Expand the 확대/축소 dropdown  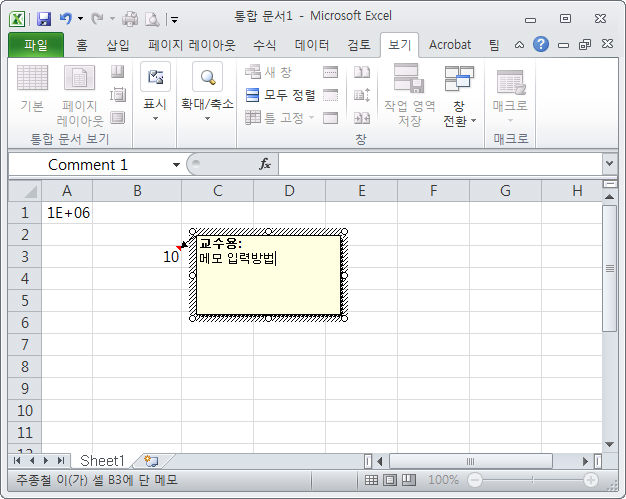coord(207,93)
